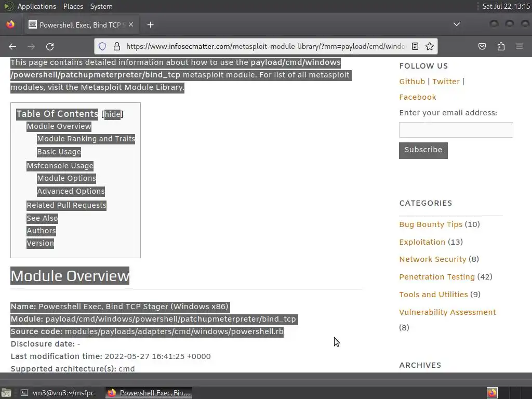Open a new browser tab

tap(150, 25)
